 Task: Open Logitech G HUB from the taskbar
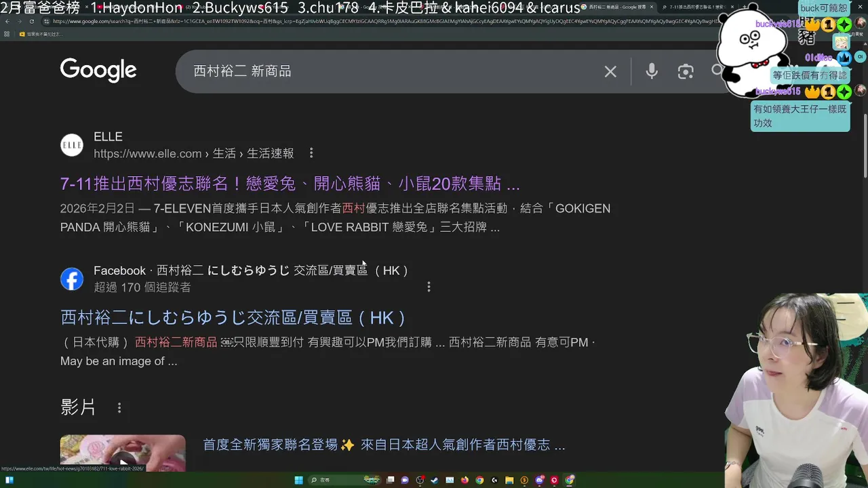click(494, 480)
